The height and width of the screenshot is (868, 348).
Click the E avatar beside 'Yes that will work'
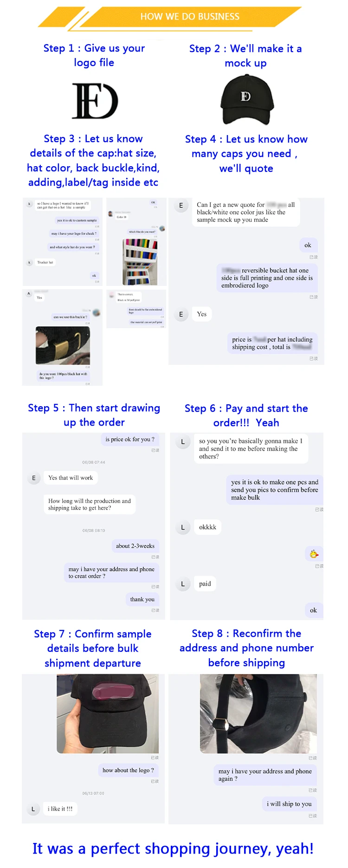coord(33,478)
